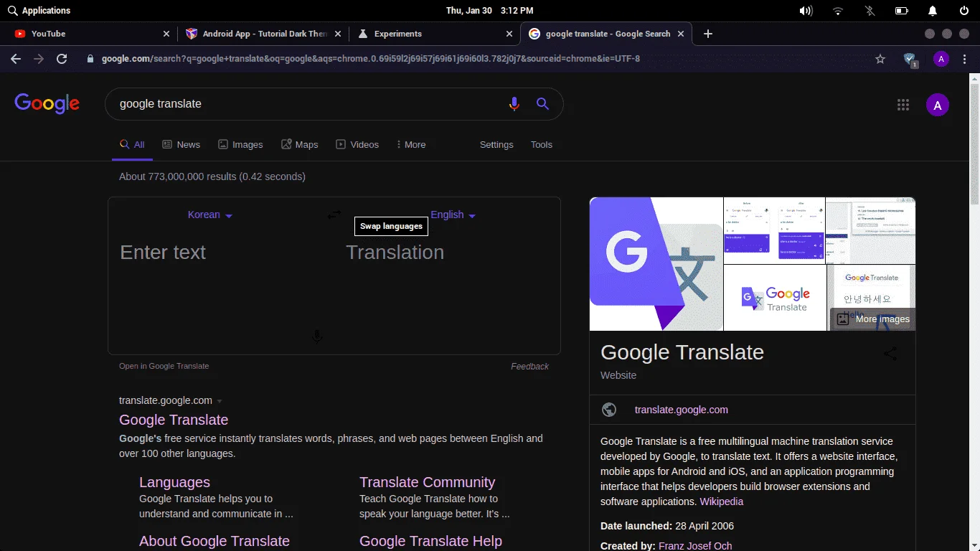Open a new browser tab
This screenshot has height=551, width=980.
[x=708, y=34]
